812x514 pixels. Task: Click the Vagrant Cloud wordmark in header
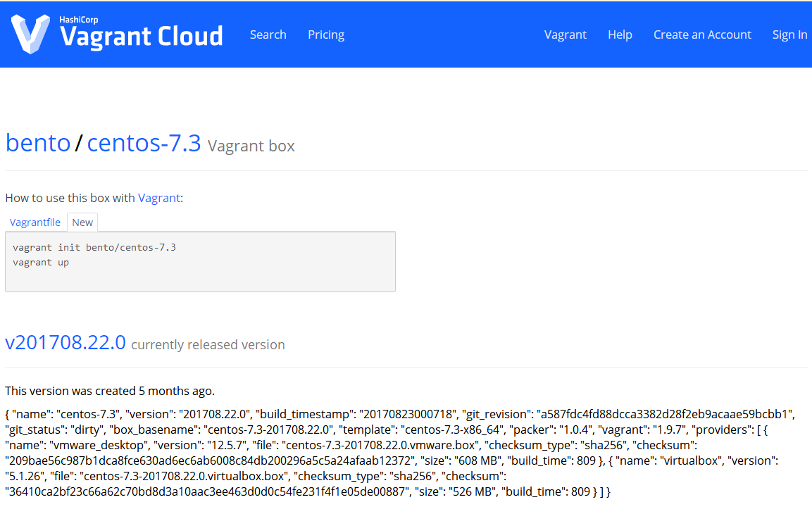point(141,36)
